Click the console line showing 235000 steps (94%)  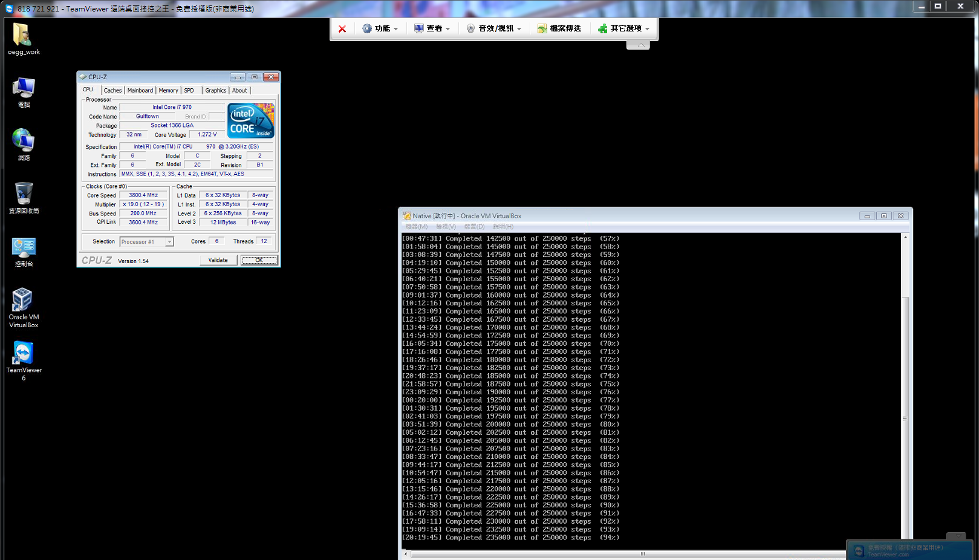510,538
